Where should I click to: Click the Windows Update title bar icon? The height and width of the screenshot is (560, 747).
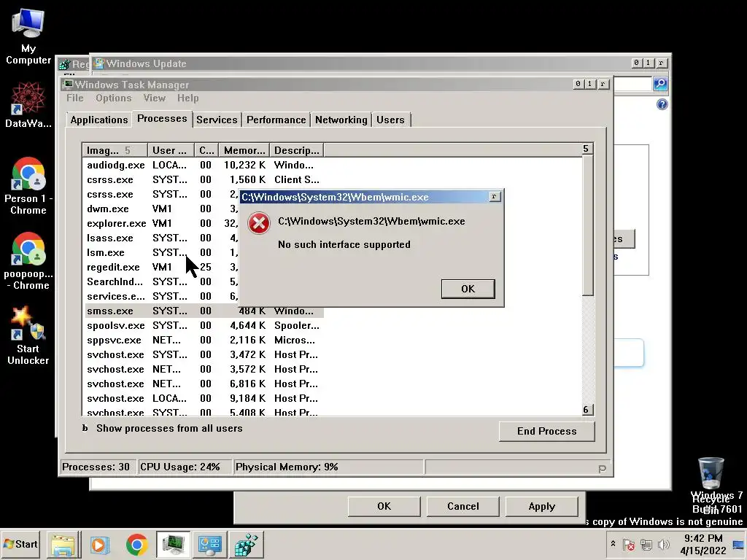point(98,63)
